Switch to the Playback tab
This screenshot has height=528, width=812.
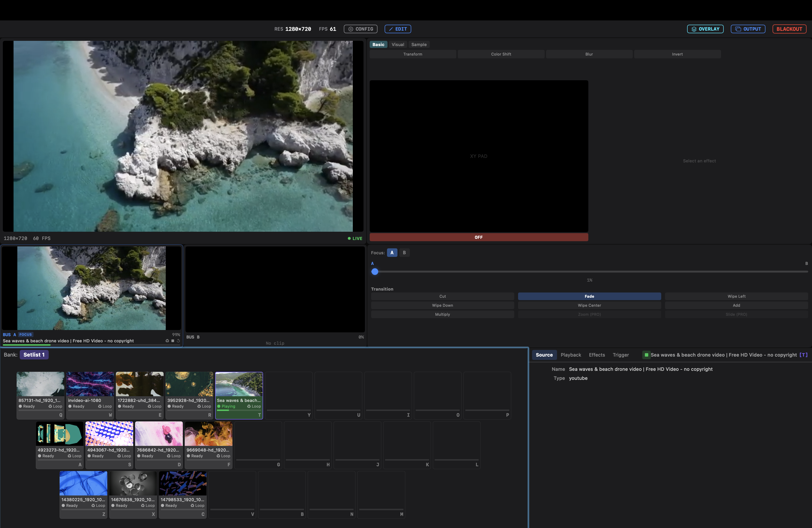pyautogui.click(x=571, y=355)
